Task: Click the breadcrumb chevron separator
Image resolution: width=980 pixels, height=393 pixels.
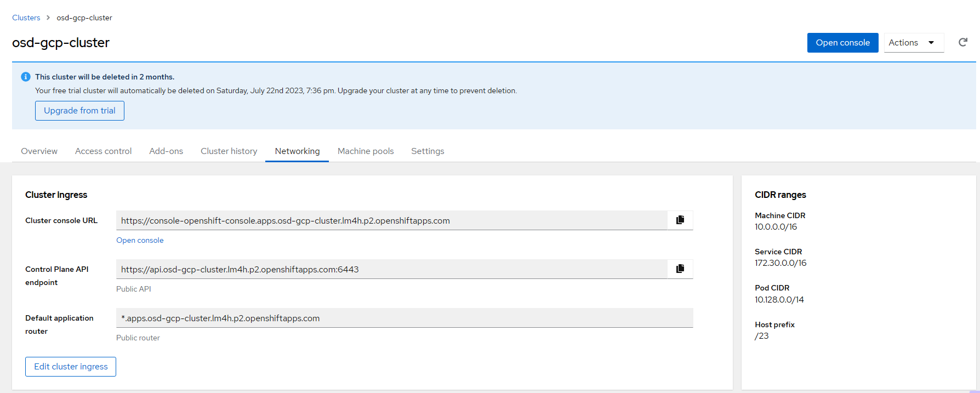Action: click(48, 18)
